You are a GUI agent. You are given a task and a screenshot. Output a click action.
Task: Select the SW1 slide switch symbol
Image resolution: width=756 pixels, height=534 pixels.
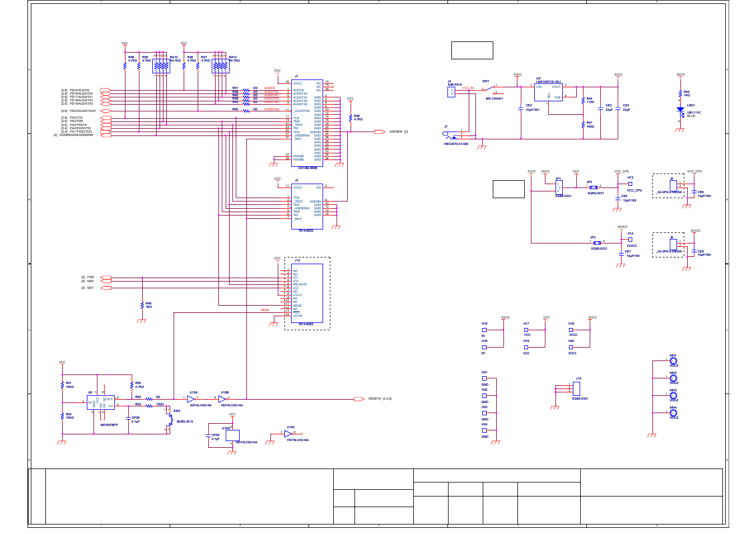(x=489, y=90)
